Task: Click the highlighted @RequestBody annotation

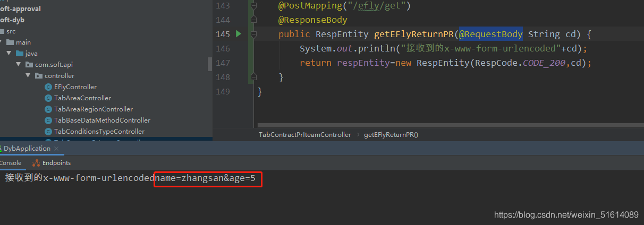Action: click(491, 34)
